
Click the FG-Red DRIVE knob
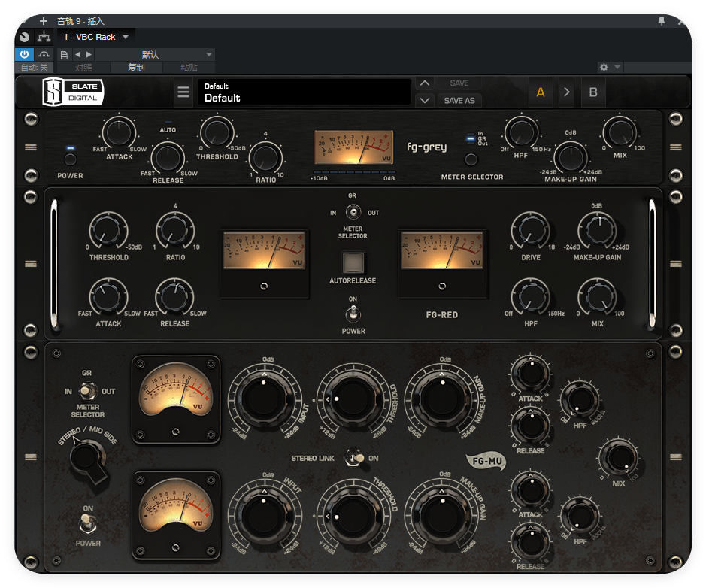[530, 230]
